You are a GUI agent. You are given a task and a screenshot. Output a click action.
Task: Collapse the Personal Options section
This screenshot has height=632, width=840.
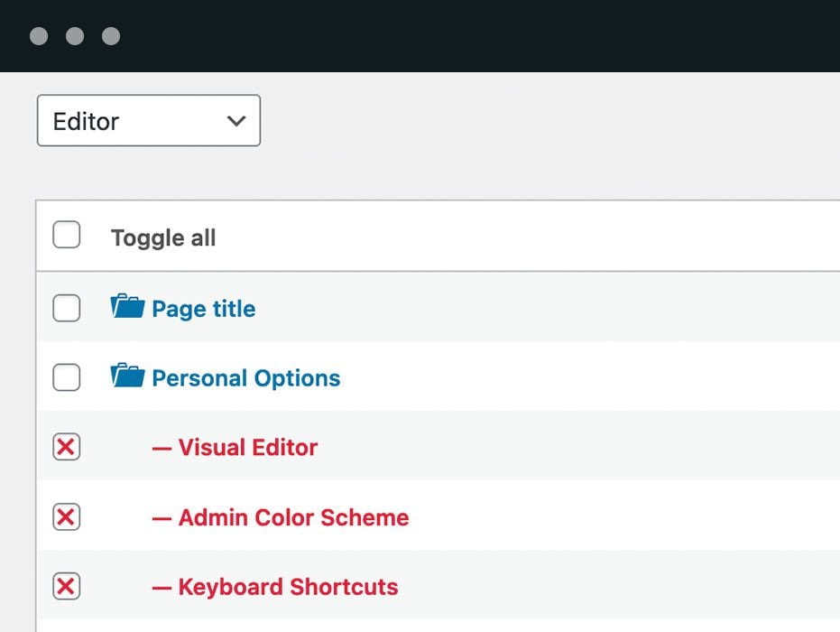pyautogui.click(x=245, y=378)
